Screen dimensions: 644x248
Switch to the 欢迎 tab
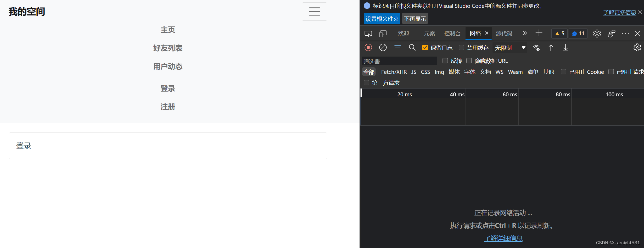pos(403,34)
